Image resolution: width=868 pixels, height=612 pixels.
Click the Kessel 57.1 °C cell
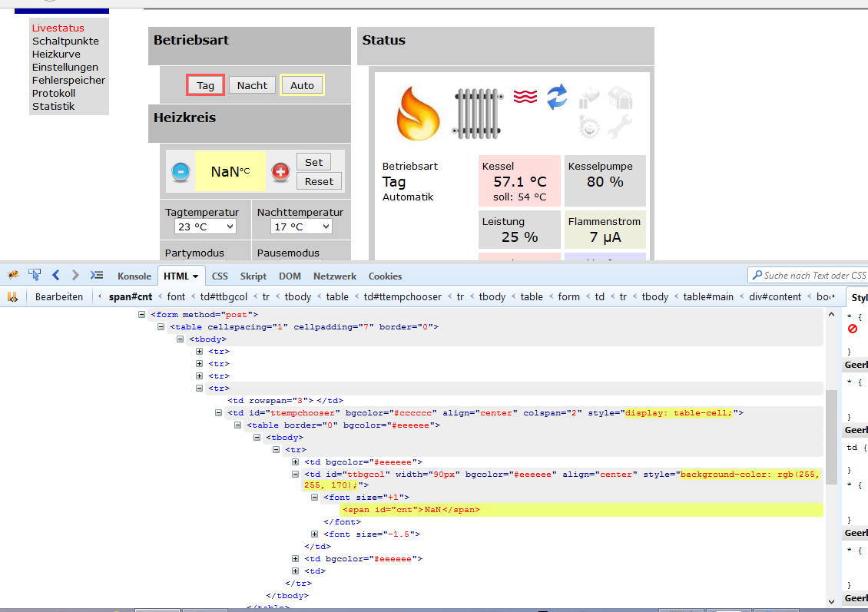click(x=519, y=181)
